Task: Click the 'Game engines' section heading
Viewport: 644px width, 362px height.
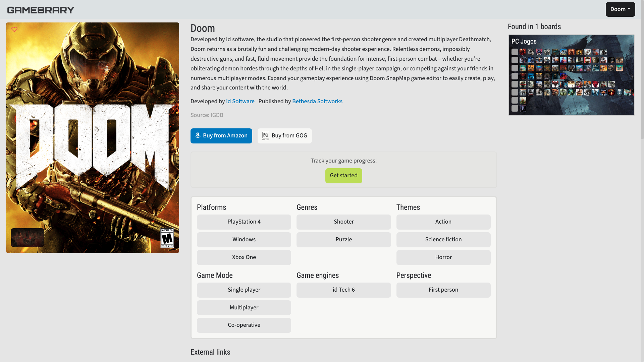Action: (x=317, y=276)
